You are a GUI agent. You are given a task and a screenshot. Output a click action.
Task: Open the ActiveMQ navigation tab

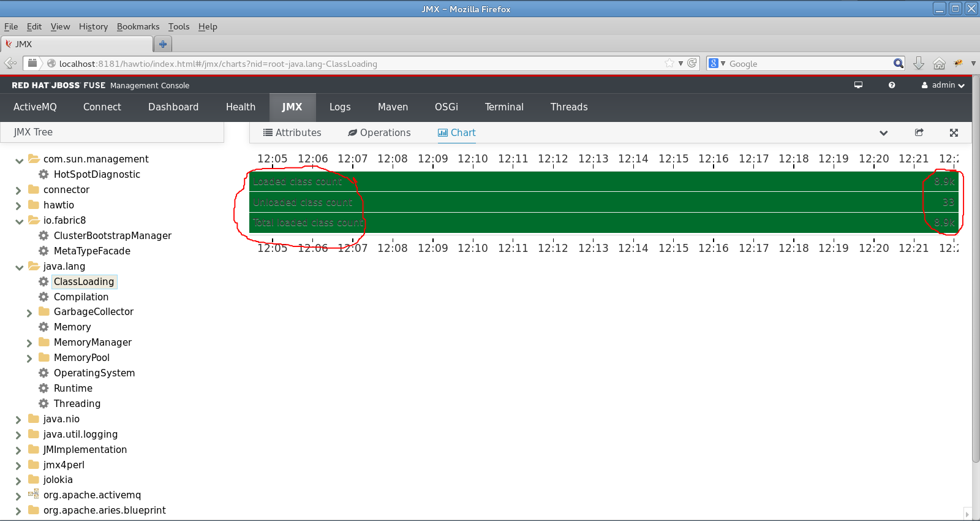click(35, 107)
